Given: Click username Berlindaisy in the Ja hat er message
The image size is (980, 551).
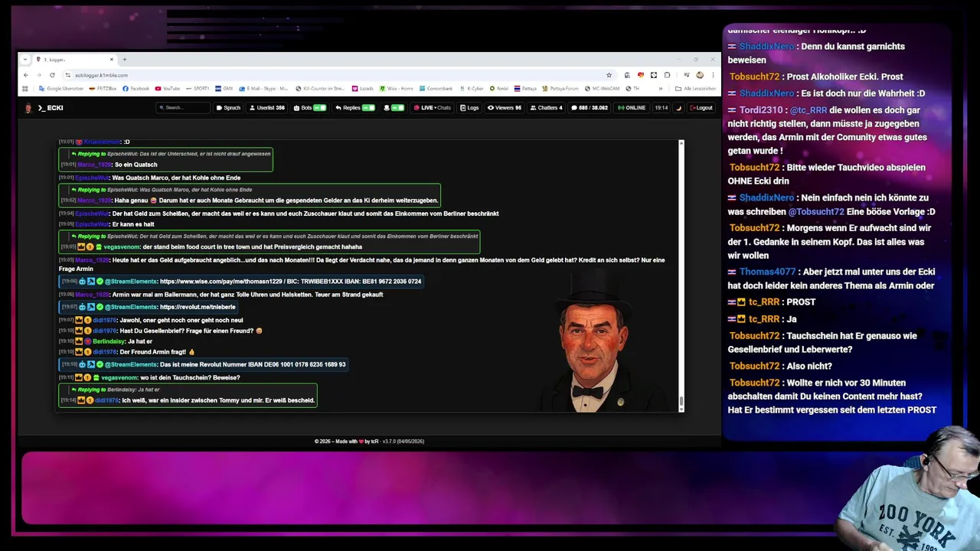Looking at the screenshot, I should (109, 341).
